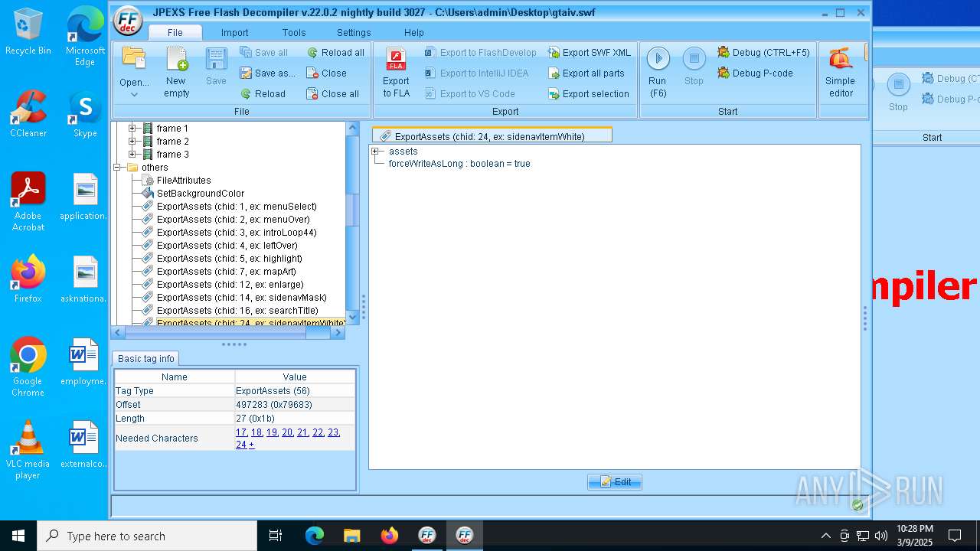The image size is (980, 551).
Task: Open Recycle Bin on the desktop
Action: tap(28, 32)
